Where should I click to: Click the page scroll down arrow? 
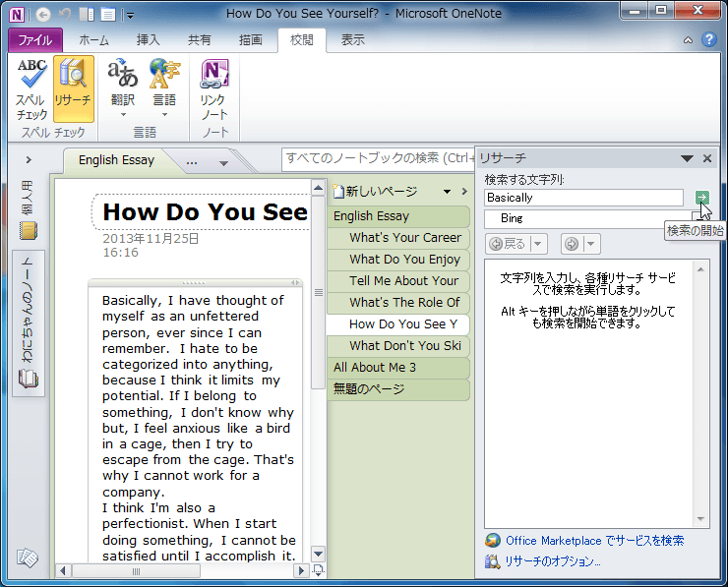pos(318,554)
